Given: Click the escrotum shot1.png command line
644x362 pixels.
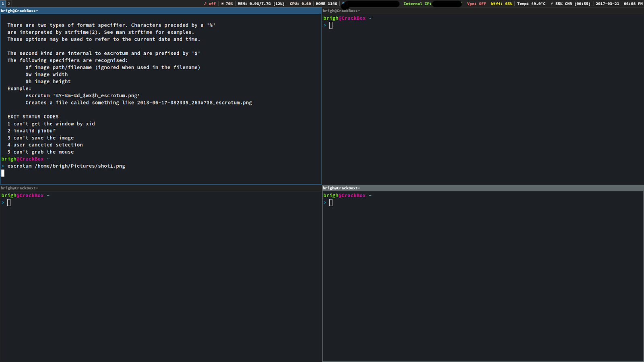Looking at the screenshot, I should coord(66,166).
